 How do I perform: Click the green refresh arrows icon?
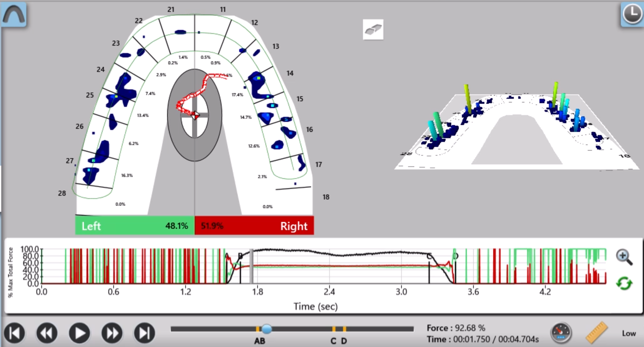pos(624,284)
